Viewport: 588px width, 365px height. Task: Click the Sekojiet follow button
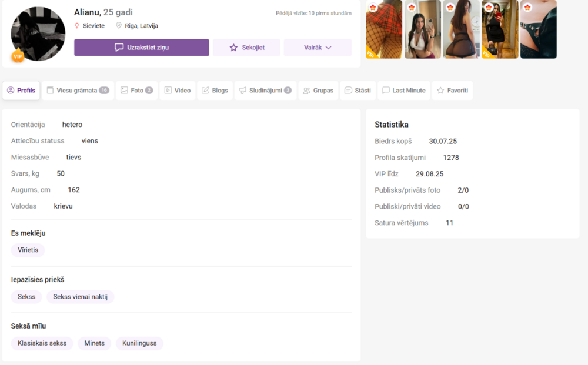(246, 48)
